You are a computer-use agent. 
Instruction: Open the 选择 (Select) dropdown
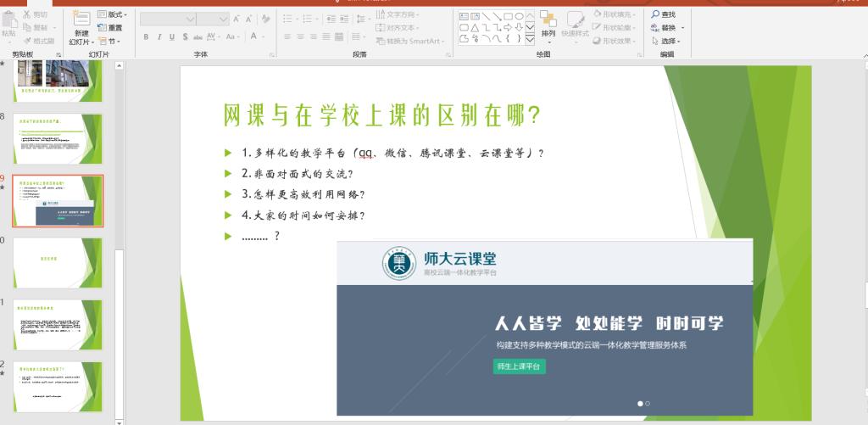[x=668, y=41]
